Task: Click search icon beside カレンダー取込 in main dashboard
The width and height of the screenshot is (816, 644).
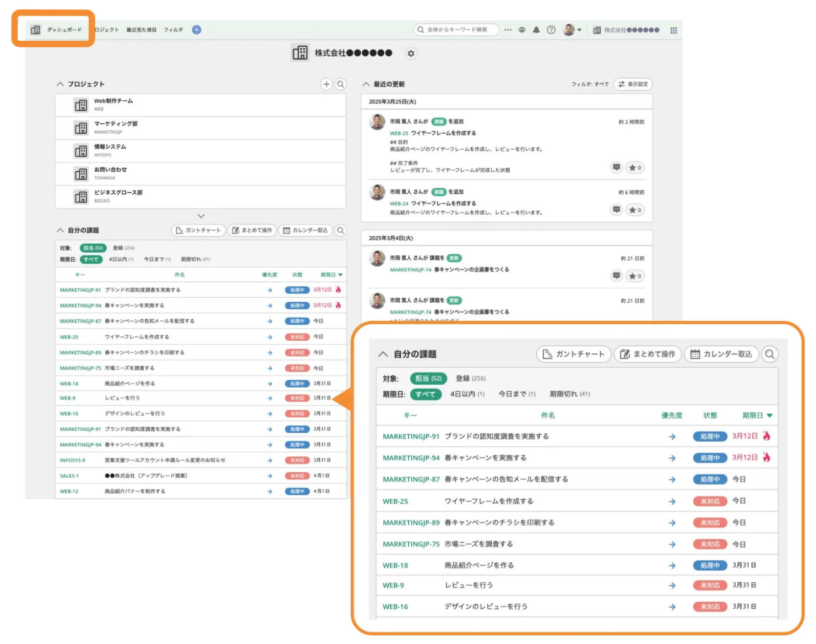Action: pos(341,231)
